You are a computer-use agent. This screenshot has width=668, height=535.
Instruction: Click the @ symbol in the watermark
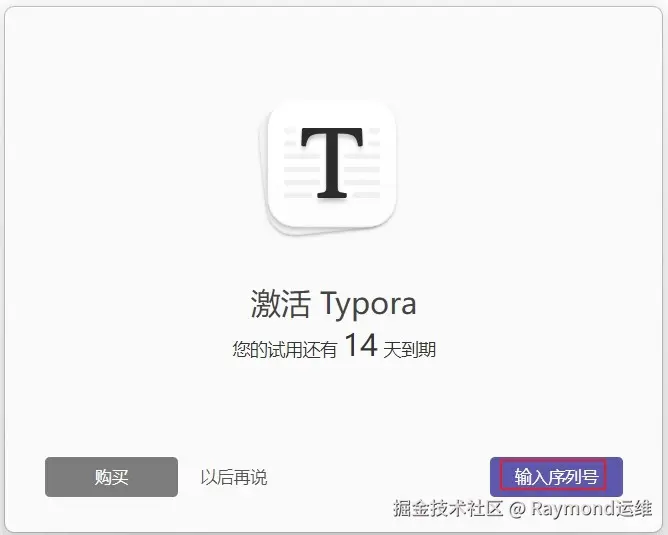517,509
